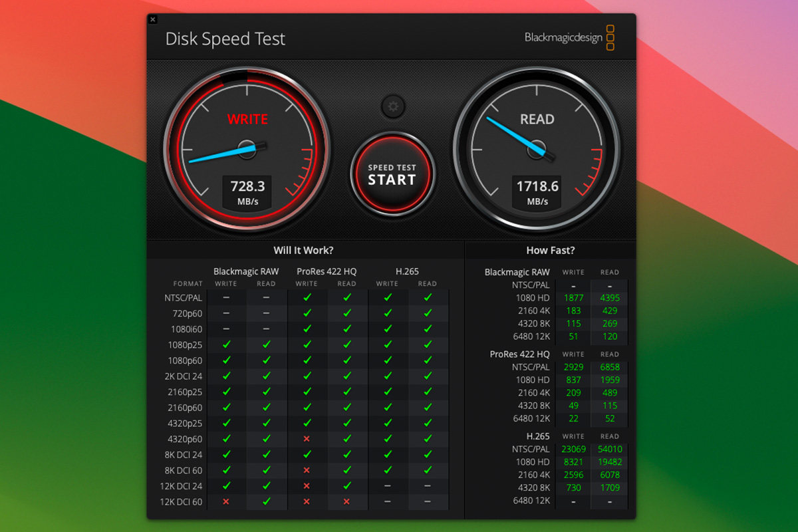
Task: Click the green check for 2160p60 H.265 write
Action: click(x=387, y=408)
